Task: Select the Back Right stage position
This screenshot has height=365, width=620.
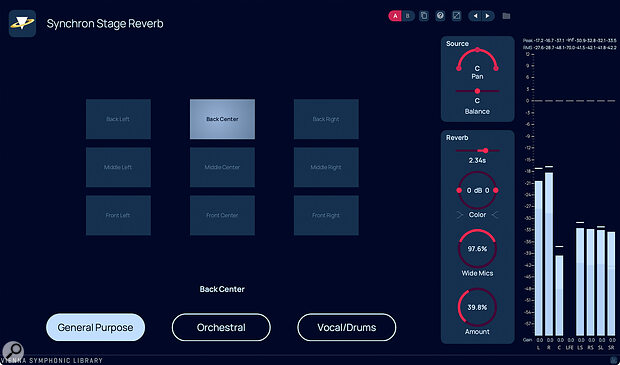Action: click(326, 119)
